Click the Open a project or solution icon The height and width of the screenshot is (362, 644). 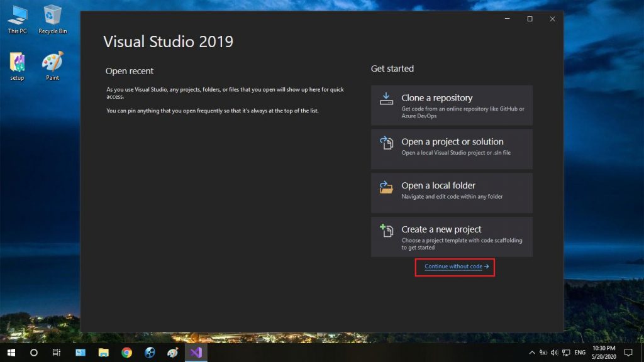pyautogui.click(x=386, y=143)
